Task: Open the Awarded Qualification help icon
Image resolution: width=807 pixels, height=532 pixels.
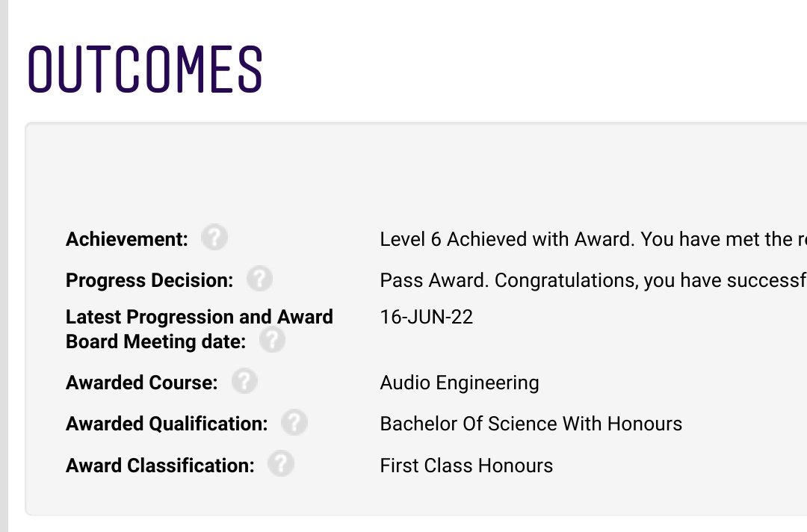Action: (x=294, y=422)
